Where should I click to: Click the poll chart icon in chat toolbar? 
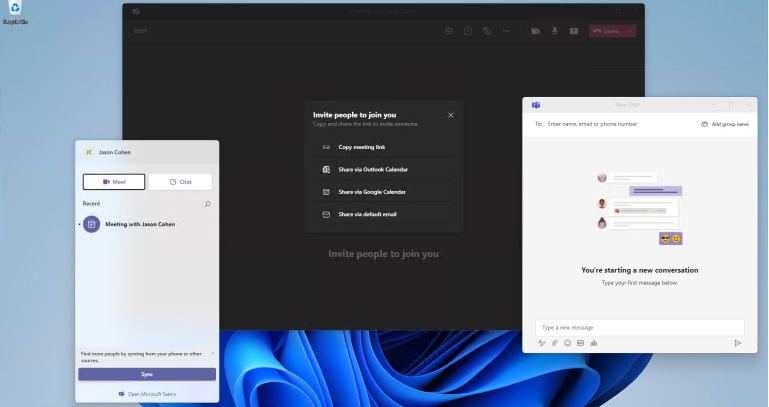593,343
